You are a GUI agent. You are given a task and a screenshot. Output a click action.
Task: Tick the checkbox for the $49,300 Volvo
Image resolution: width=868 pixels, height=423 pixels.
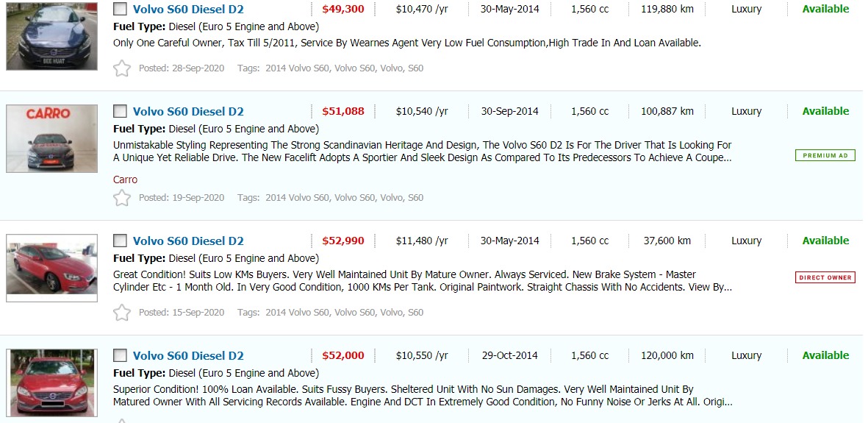point(120,10)
